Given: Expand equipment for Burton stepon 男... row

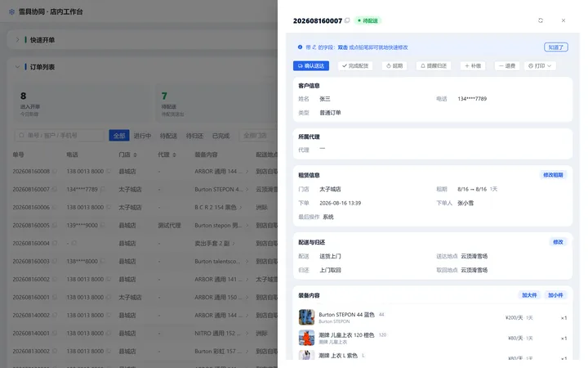Looking at the screenshot, I should 247,226.
